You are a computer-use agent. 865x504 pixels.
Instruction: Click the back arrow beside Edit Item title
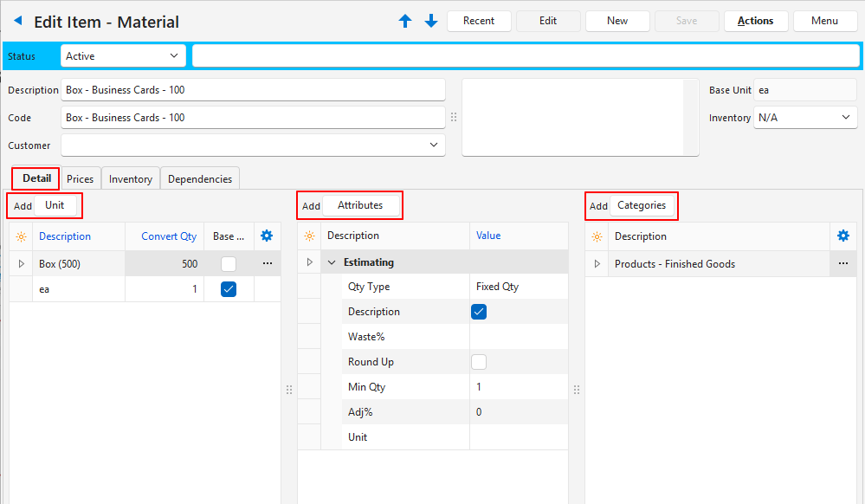18,21
